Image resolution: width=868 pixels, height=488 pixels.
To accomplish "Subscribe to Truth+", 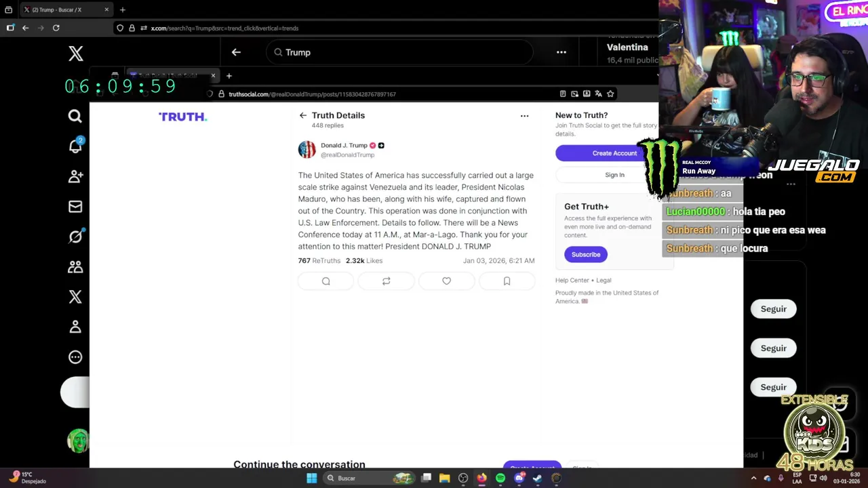I will tap(586, 255).
